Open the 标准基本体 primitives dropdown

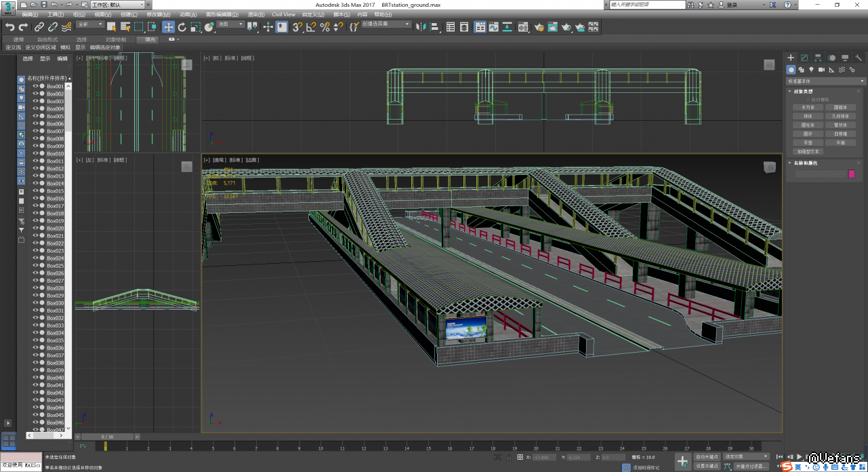pos(825,81)
